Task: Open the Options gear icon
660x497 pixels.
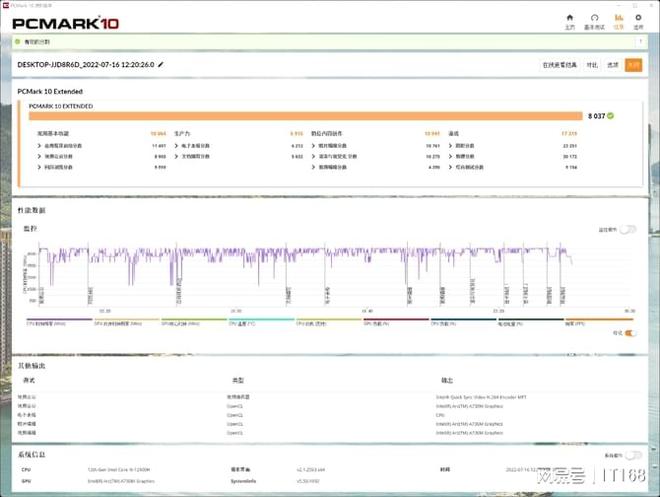Action: 639,18
